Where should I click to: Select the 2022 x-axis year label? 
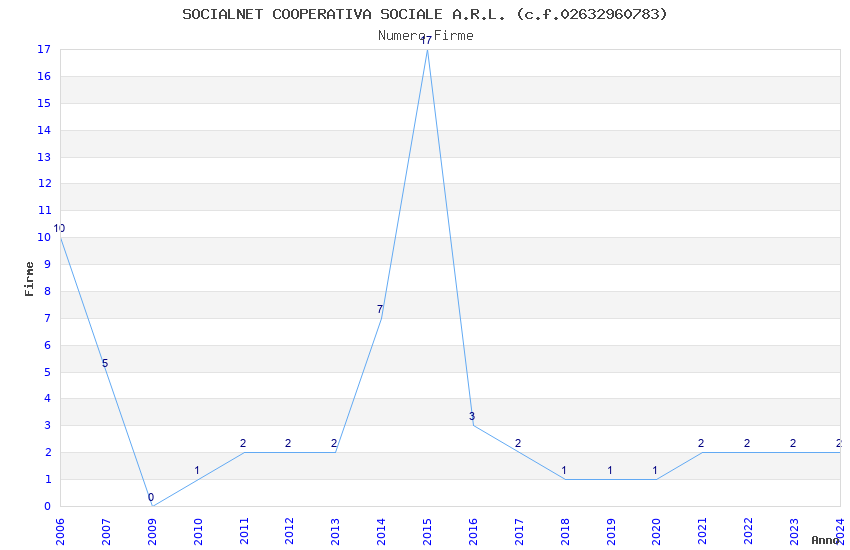pos(749,532)
